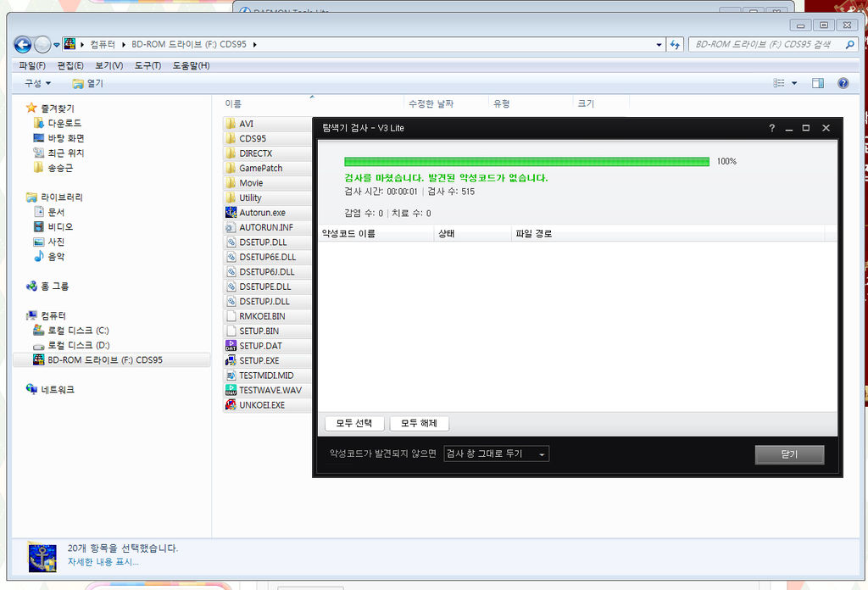Screen dimensions: 868x590
Task: Click the 자세한 내용 표시 link
Action: 103,562
